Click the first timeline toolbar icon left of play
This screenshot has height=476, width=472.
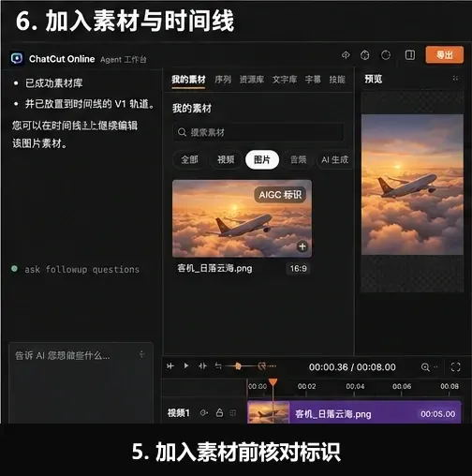point(170,366)
